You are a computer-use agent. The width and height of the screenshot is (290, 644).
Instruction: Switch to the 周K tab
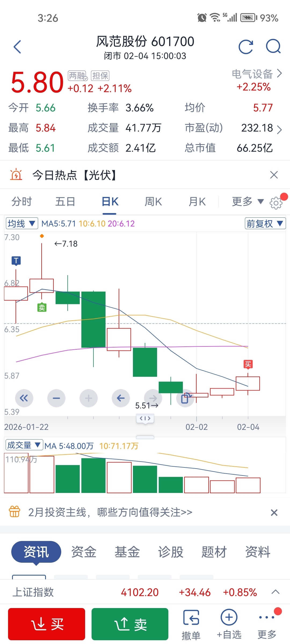153,202
